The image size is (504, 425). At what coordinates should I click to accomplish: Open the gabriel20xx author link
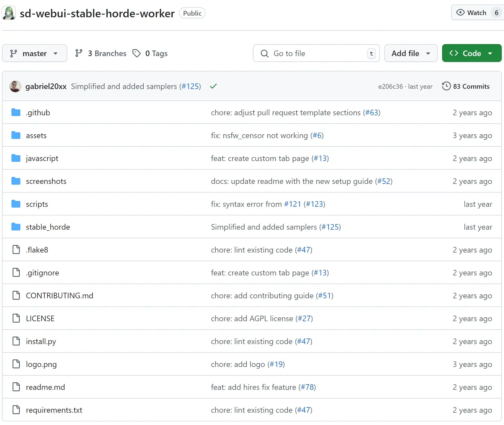tap(46, 86)
